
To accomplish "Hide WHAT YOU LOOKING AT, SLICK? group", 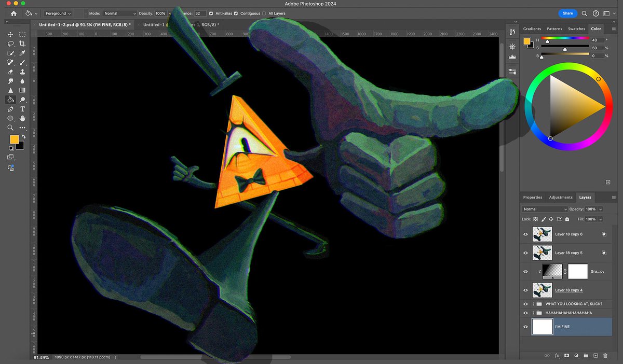I will 525,304.
